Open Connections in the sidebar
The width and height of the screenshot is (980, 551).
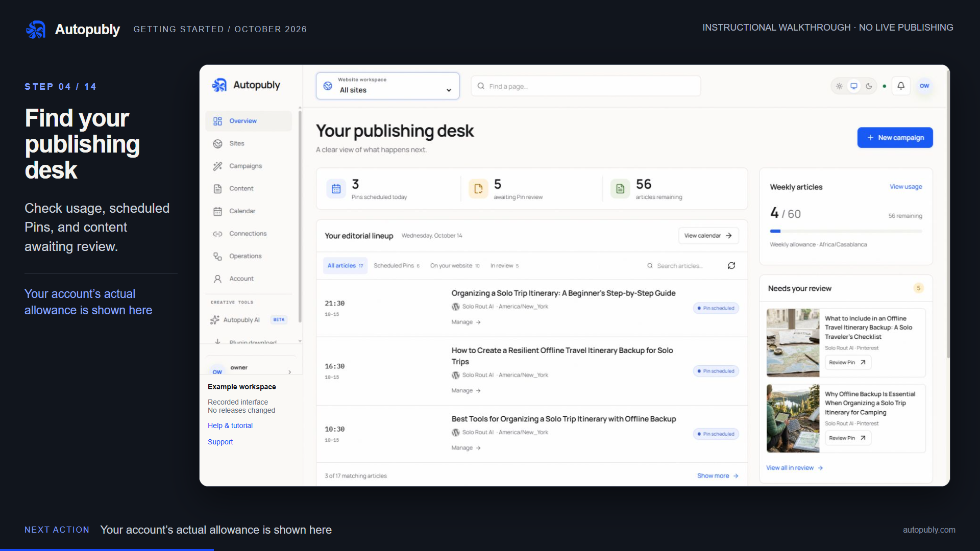coord(249,233)
